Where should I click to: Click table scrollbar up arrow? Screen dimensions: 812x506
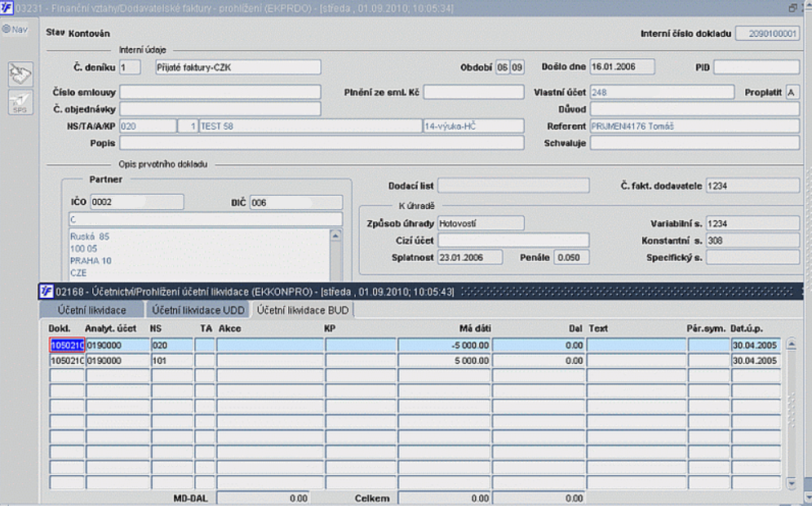pyautogui.click(x=791, y=344)
